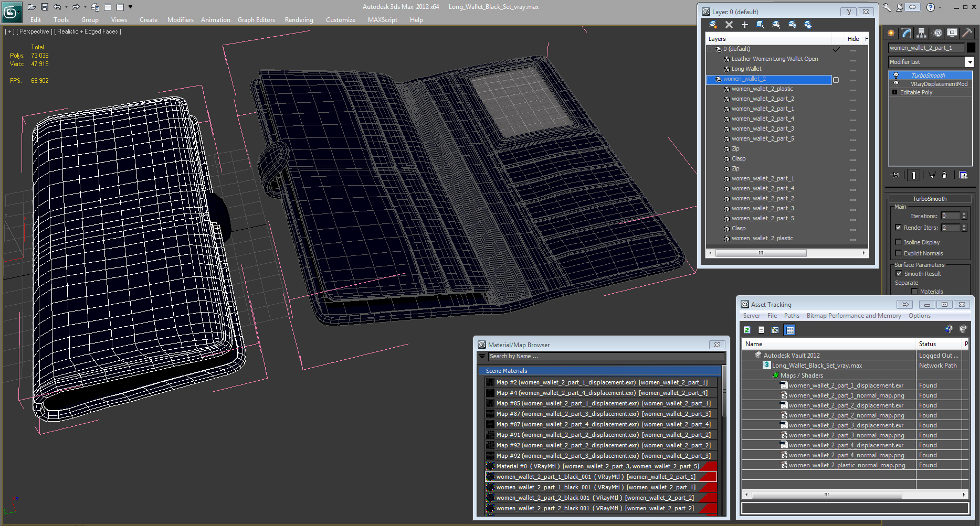Collapse the women_wallet_2 layer tree

(x=710, y=79)
